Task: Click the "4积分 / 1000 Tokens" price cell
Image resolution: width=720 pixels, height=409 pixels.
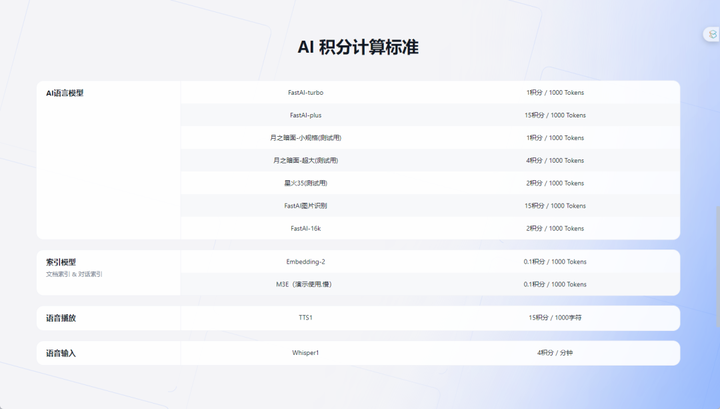Action: tap(555, 160)
